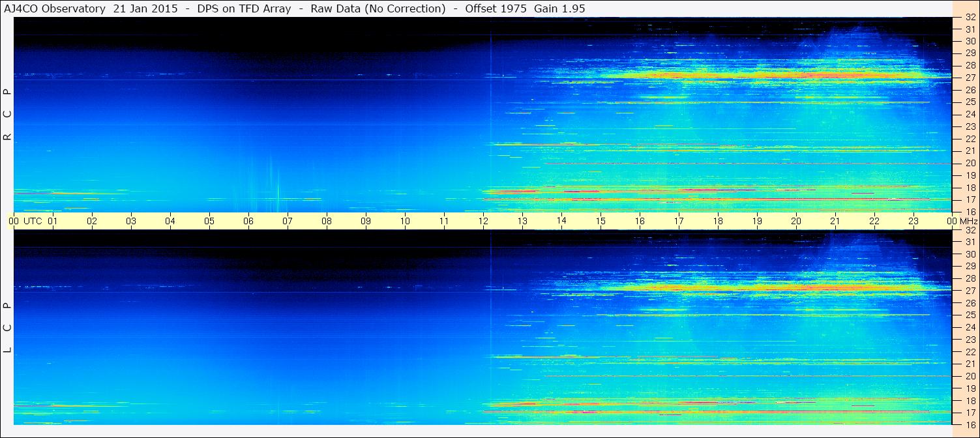Click the 31 MHz label of LCP panel
Image resolution: width=980 pixels, height=438 pixels.
click(x=970, y=242)
